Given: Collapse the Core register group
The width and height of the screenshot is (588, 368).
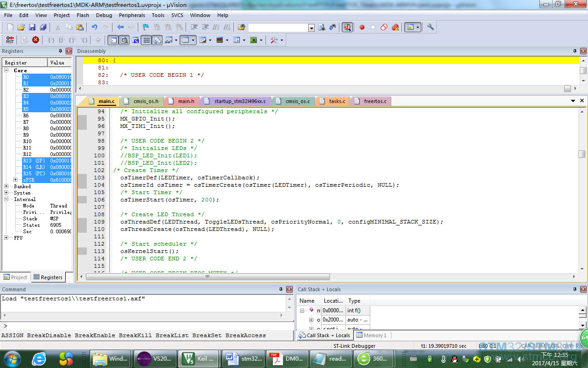Looking at the screenshot, I should point(7,70).
